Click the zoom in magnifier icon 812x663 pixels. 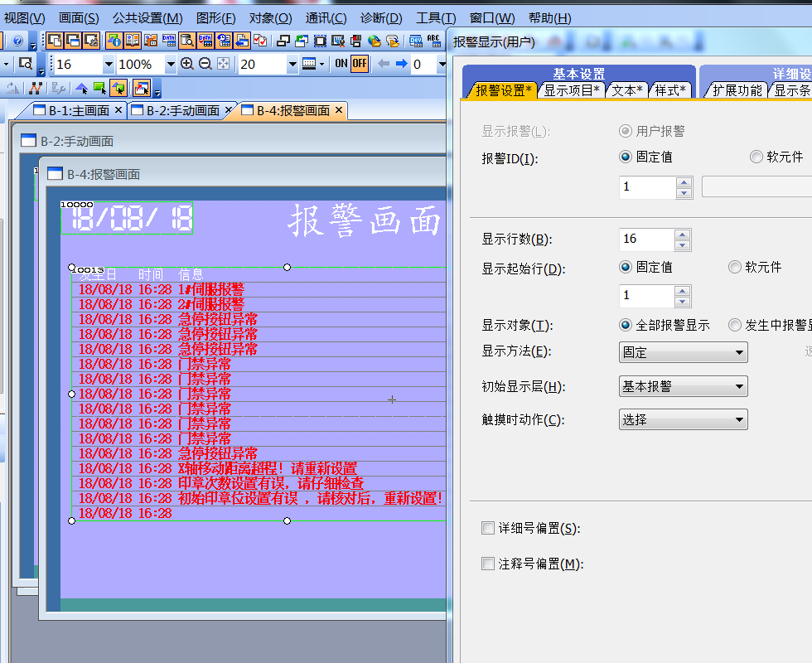pyautogui.click(x=187, y=64)
